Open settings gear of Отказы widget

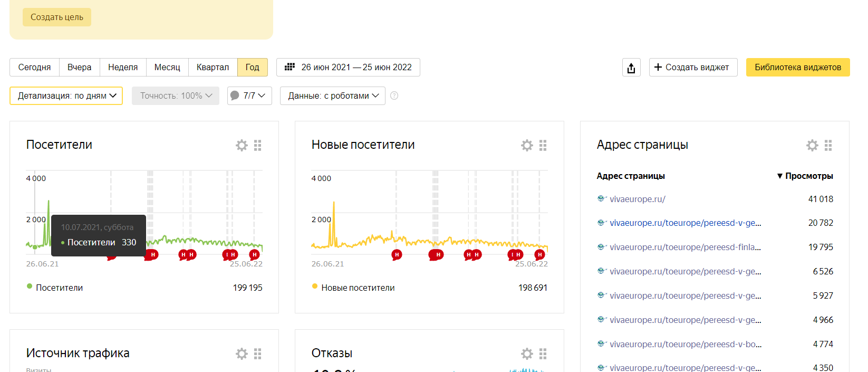click(527, 354)
